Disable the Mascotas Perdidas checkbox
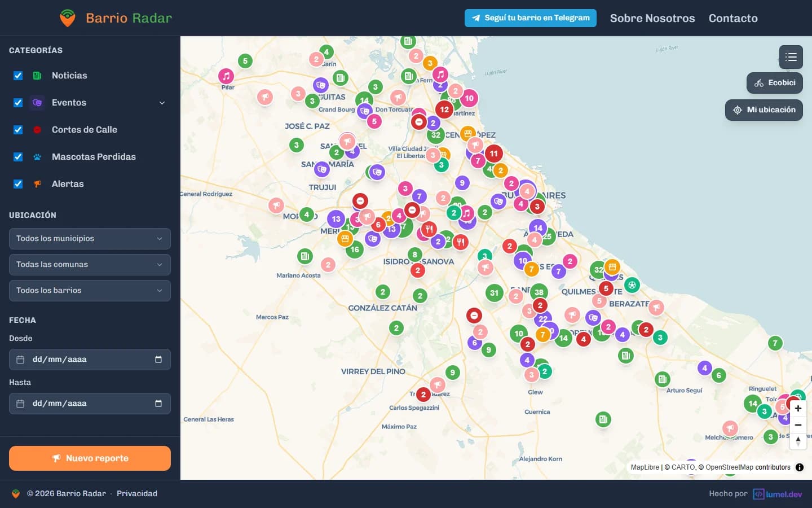 click(18, 157)
